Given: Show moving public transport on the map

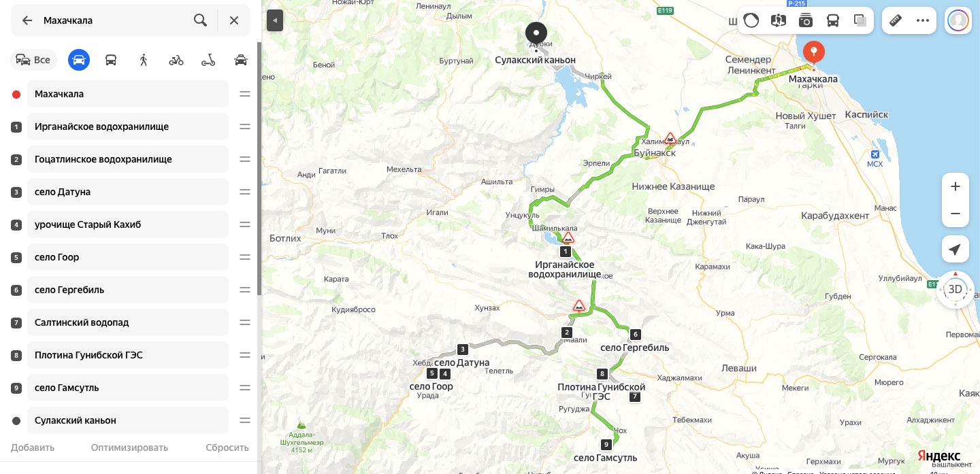Looking at the screenshot, I should click(x=833, y=20).
